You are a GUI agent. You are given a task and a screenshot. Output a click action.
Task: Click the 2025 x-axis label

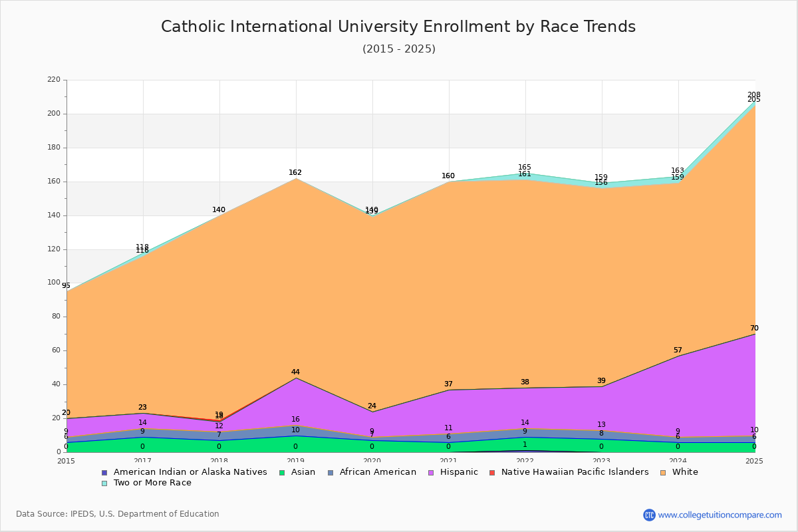pos(755,461)
